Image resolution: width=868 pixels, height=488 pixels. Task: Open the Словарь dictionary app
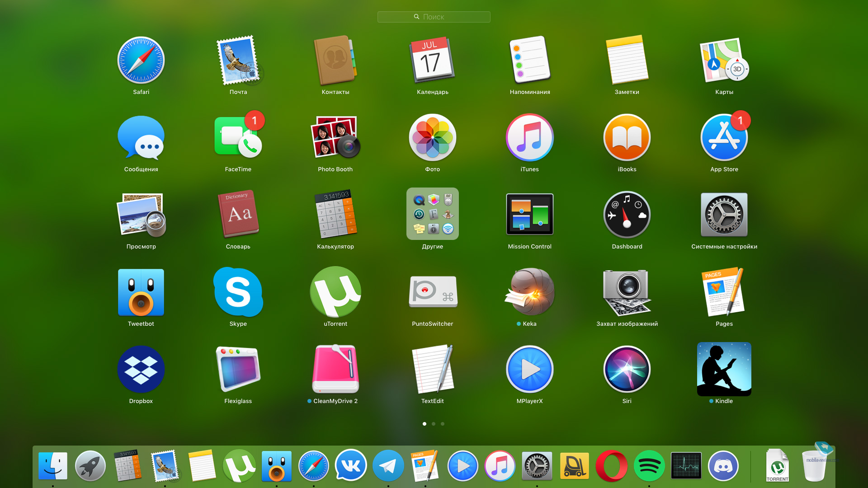[x=238, y=215]
